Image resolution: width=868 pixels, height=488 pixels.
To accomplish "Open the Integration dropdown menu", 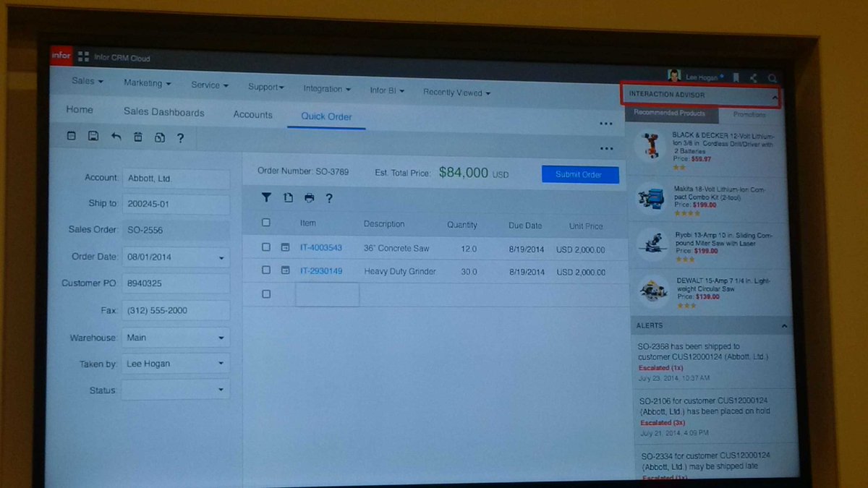I will point(327,89).
